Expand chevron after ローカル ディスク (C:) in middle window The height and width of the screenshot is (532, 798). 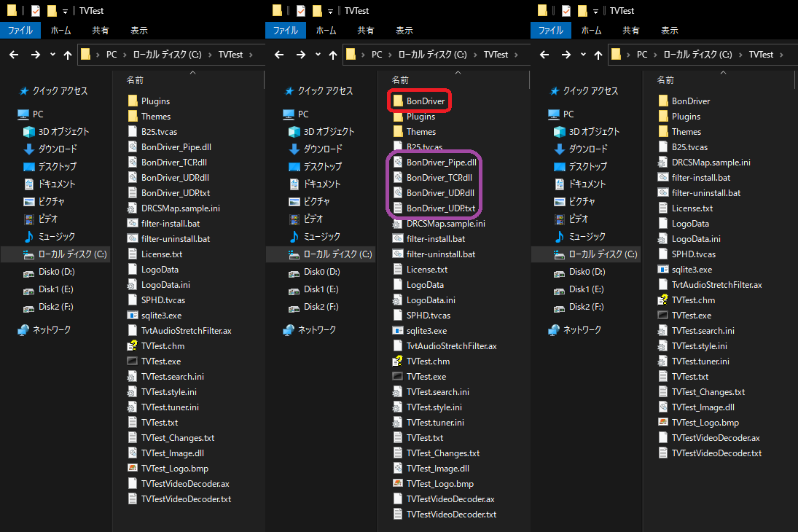click(x=475, y=55)
